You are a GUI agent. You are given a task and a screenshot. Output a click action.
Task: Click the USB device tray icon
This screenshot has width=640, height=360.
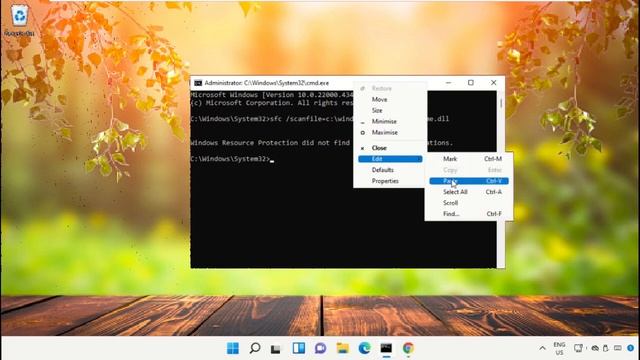coord(606,348)
